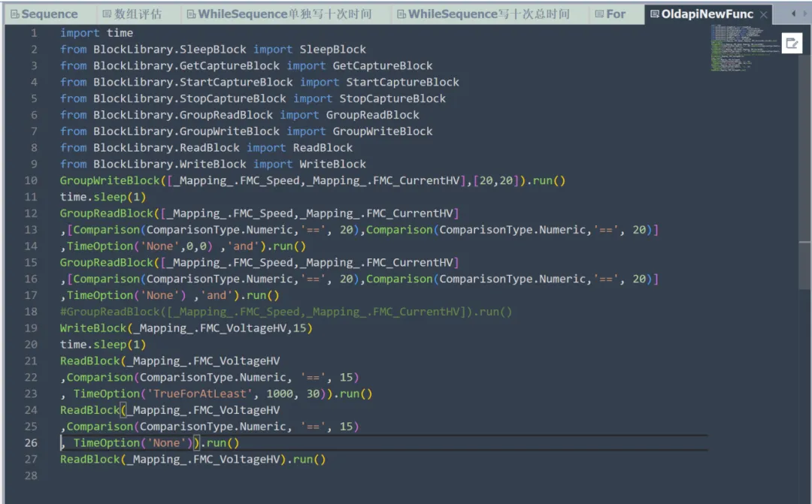Click the code minimap preview
Screen dimensions: 812x504
[x=744, y=47]
